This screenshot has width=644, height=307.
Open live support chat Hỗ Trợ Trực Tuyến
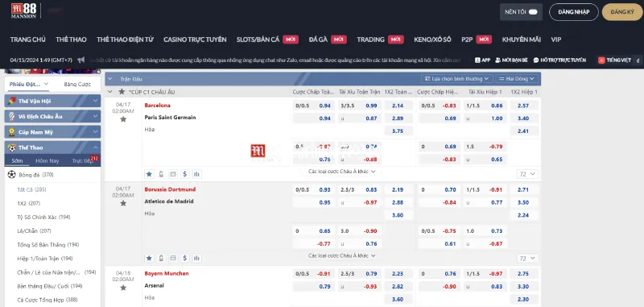(x=559, y=60)
